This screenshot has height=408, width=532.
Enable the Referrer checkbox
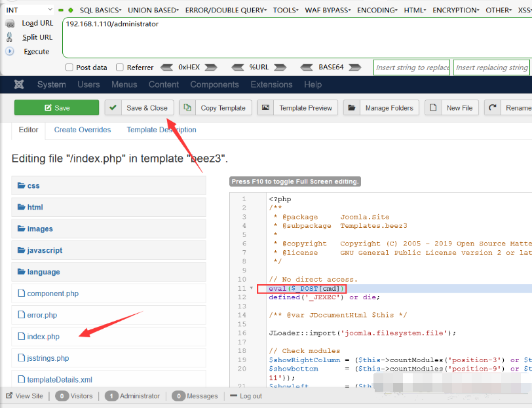point(120,67)
